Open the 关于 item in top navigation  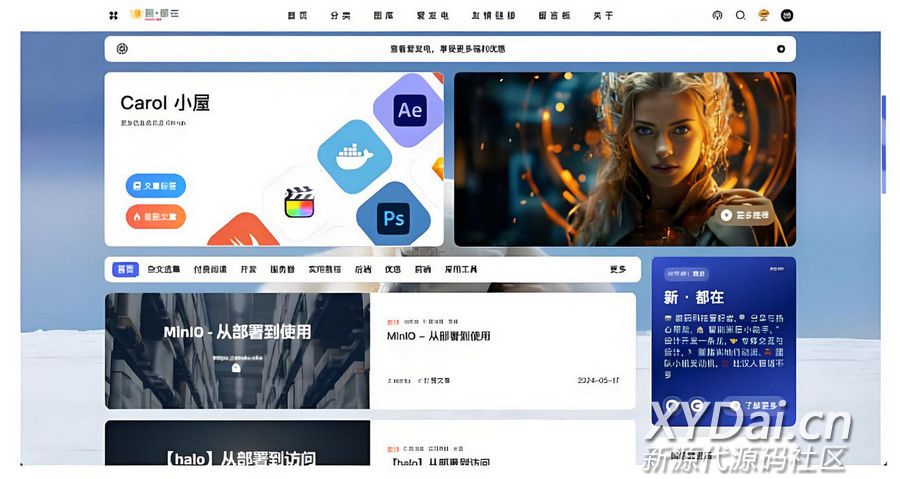click(603, 16)
